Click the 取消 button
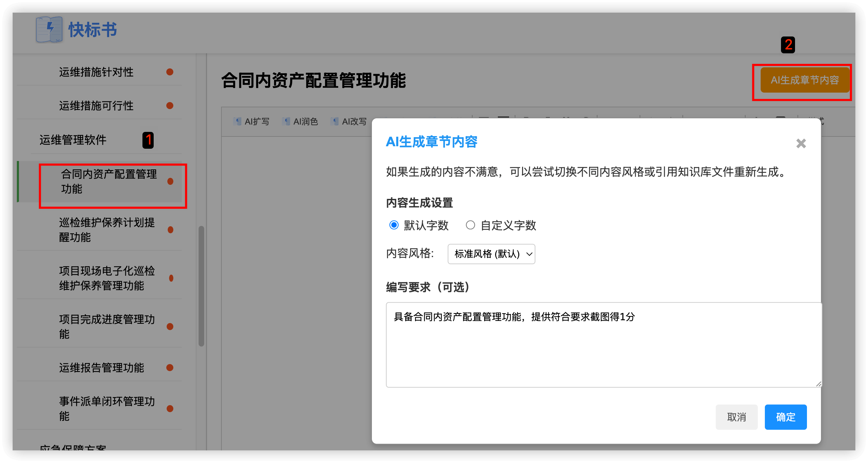 point(736,417)
